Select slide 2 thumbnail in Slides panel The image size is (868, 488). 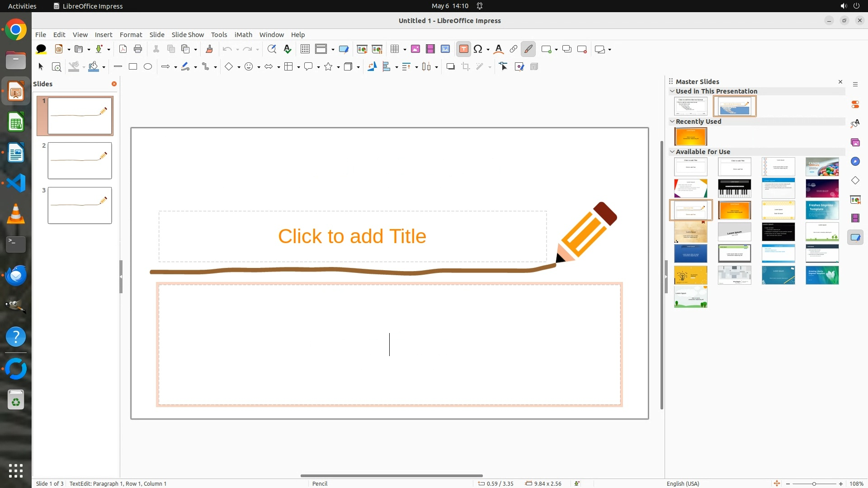[80, 161]
